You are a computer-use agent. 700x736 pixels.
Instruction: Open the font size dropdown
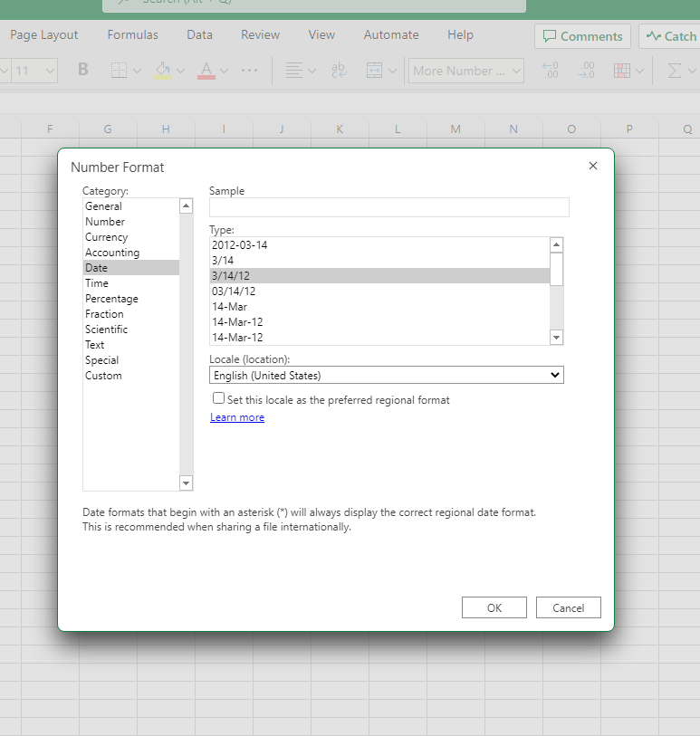click(x=34, y=71)
